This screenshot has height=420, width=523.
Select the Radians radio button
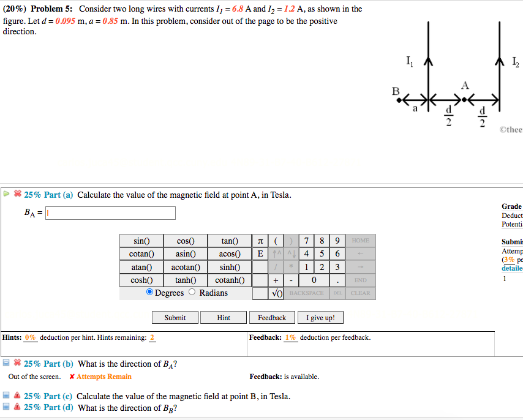(190, 292)
